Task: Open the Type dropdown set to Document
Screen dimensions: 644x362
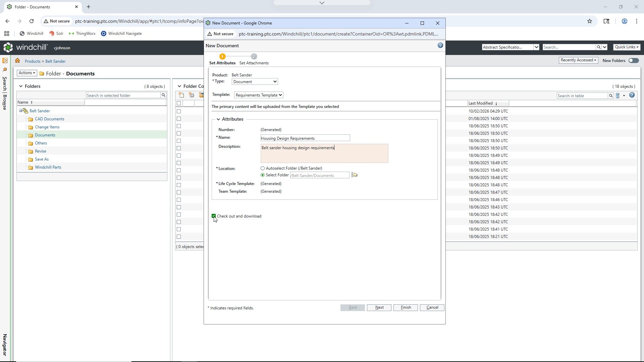Action: point(255,82)
